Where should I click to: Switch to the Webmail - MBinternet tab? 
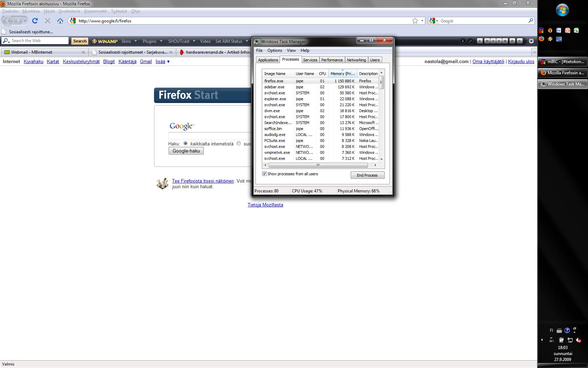(x=44, y=52)
